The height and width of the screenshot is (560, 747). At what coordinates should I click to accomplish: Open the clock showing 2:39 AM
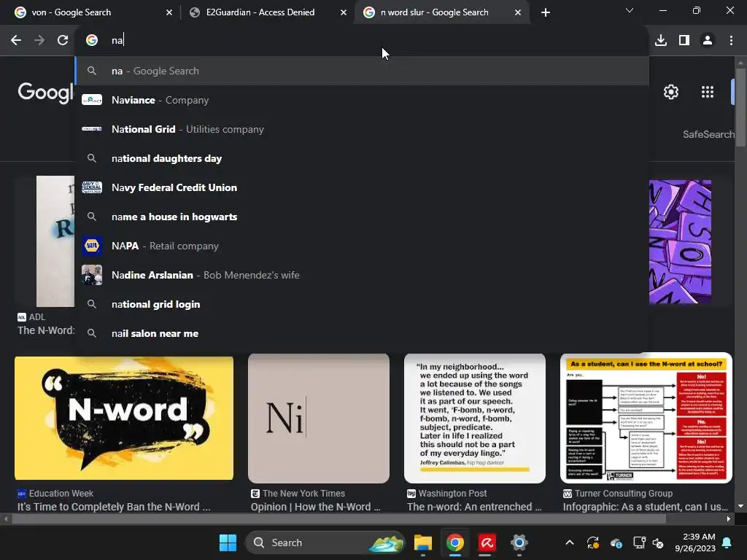click(695, 542)
